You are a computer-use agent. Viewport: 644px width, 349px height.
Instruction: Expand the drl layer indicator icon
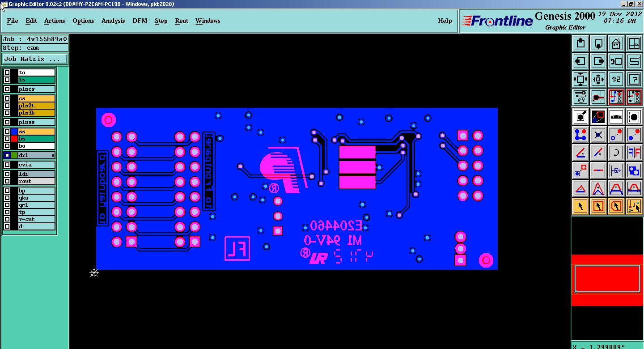(x=53, y=155)
